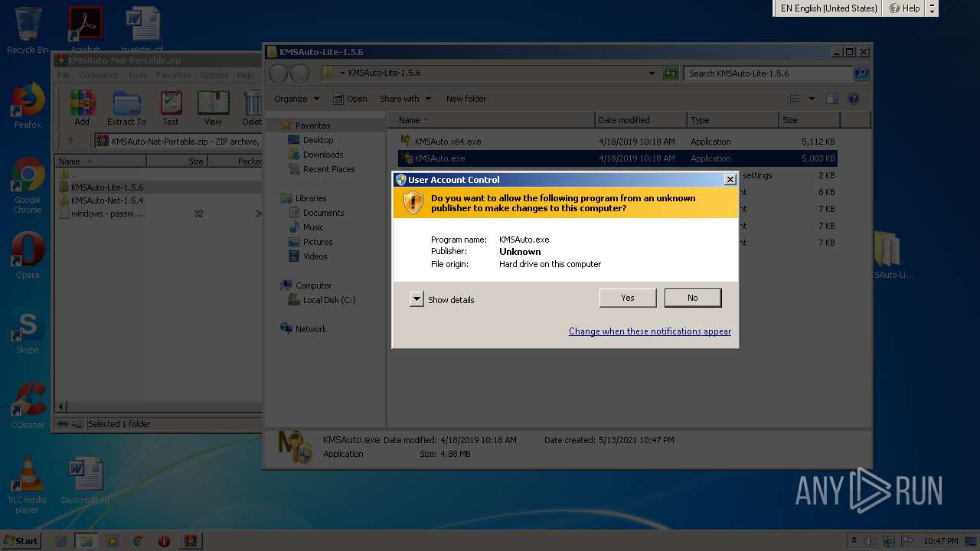Click the Start button

click(x=21, y=540)
